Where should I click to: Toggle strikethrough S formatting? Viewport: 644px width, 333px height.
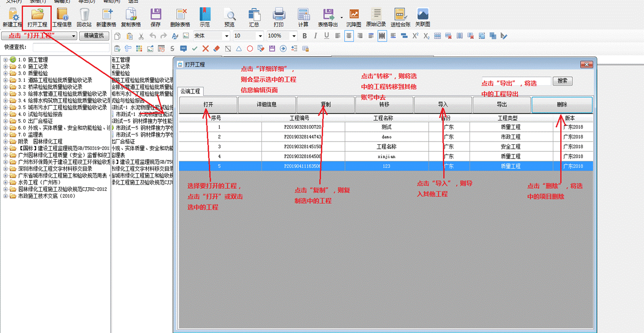pyautogui.click(x=172, y=48)
